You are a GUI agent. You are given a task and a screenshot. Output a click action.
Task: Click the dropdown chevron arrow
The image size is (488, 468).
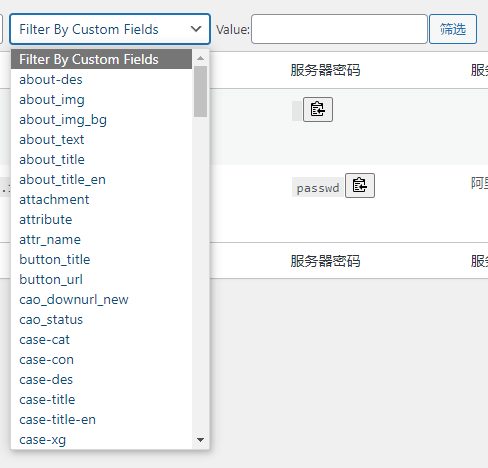[x=196, y=29]
